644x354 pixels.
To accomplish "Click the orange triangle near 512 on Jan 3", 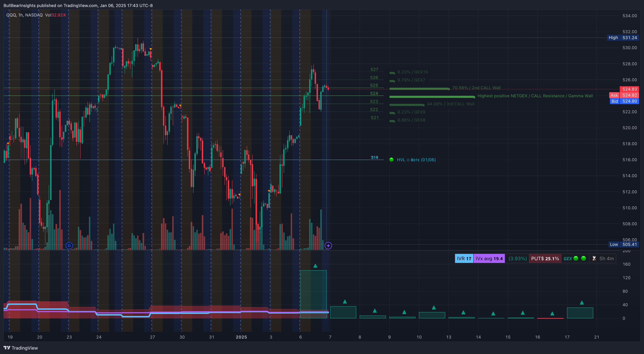I will 269,191.
